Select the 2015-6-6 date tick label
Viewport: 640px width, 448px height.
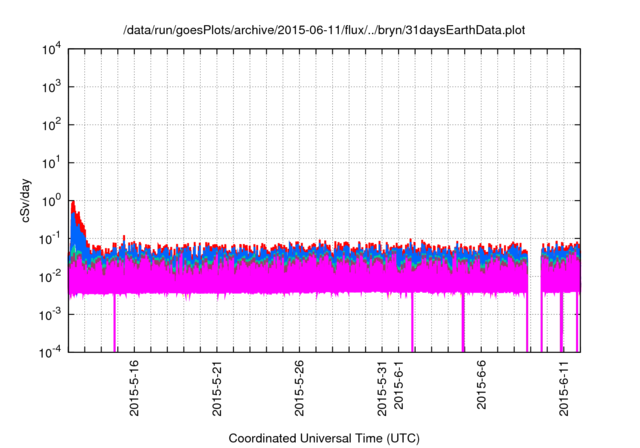482,388
